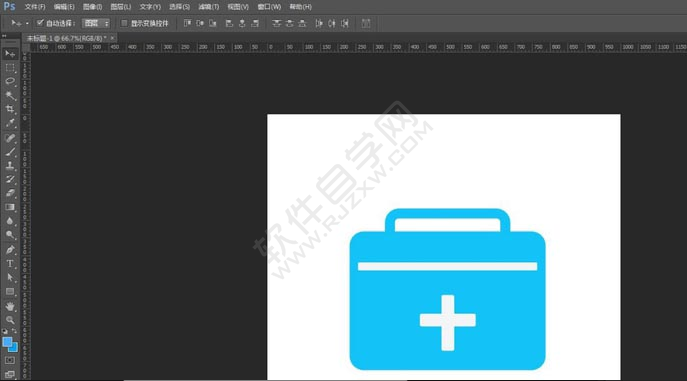Expand the collapsed toolbox double-arrow
The width and height of the screenshot is (687, 381).
click(x=4, y=36)
